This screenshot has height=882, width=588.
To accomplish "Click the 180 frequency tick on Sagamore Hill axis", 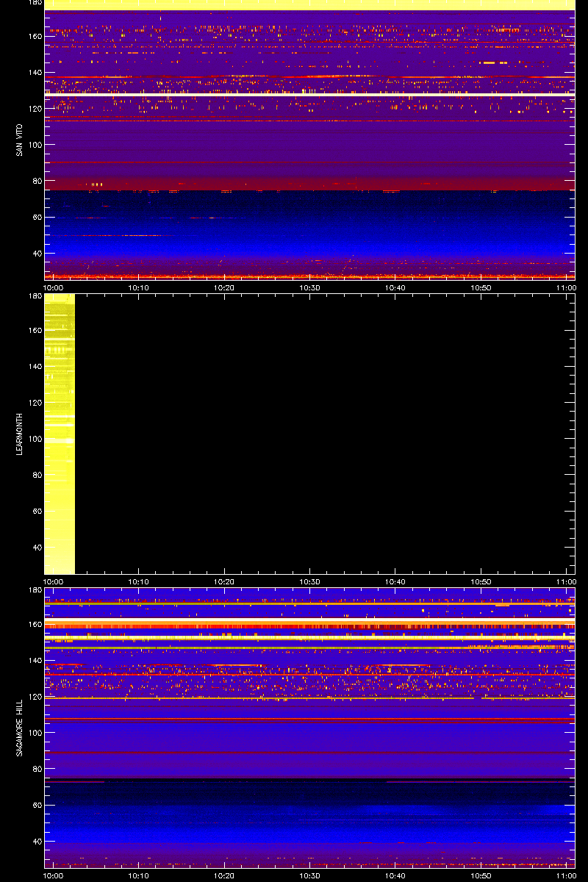I will tap(35, 590).
